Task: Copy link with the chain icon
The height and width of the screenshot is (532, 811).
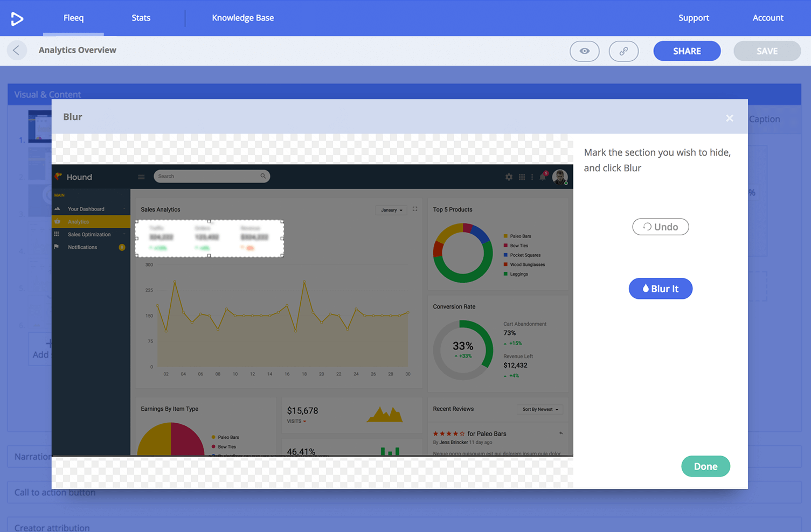Action: pos(623,51)
